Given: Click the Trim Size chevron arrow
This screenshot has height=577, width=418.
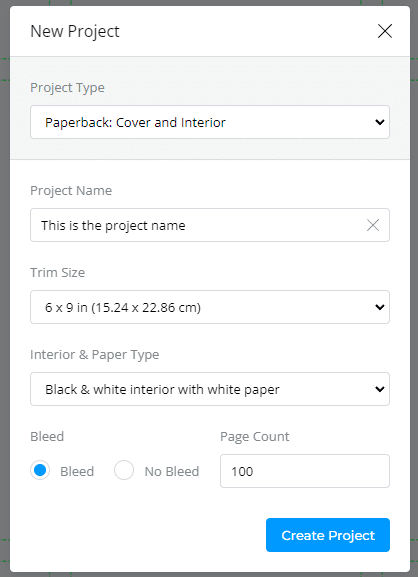Looking at the screenshot, I should point(380,307).
